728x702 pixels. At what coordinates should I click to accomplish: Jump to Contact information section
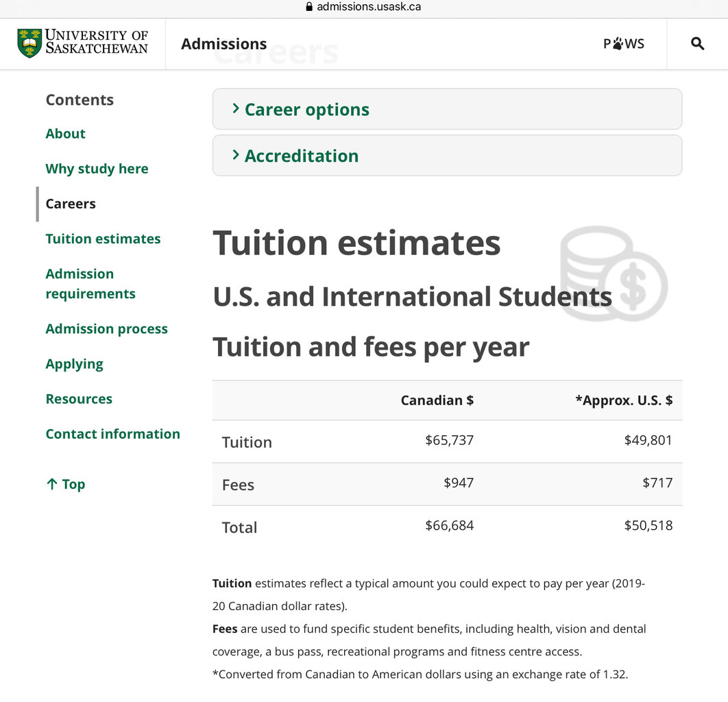[x=112, y=434]
